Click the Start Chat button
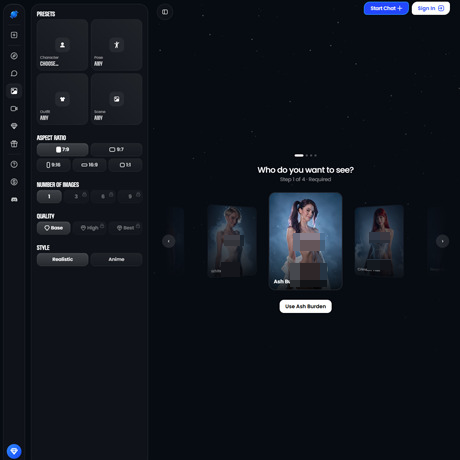Screen dimensions: 460x460 tap(386, 8)
